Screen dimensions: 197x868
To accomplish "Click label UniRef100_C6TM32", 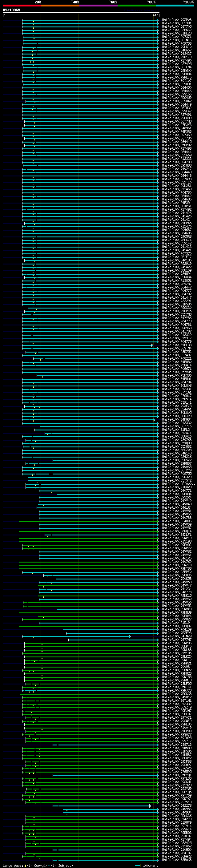I will pyautogui.click(x=177, y=108).
